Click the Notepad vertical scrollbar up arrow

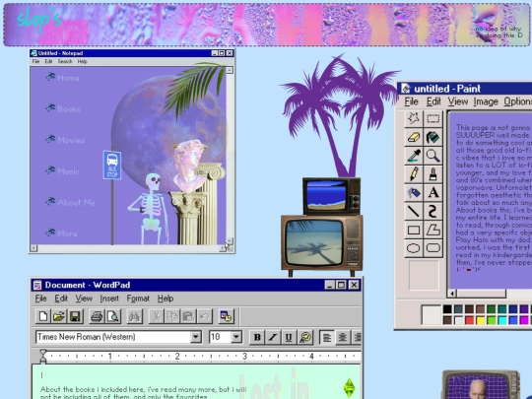[230, 70]
